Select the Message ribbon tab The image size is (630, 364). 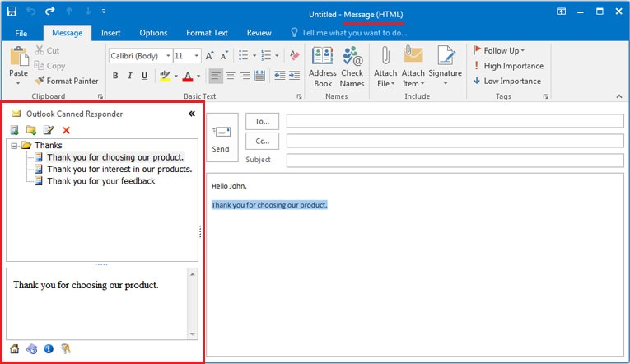(67, 33)
